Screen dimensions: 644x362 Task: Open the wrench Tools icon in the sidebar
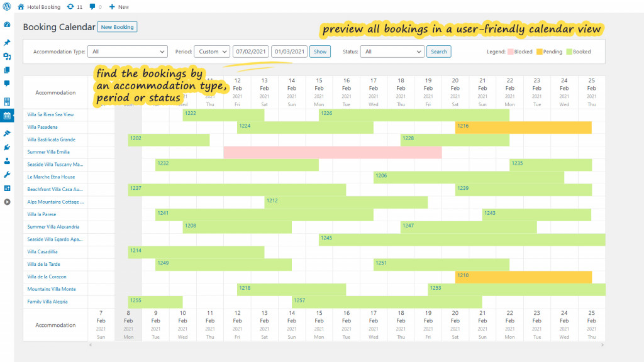point(8,174)
